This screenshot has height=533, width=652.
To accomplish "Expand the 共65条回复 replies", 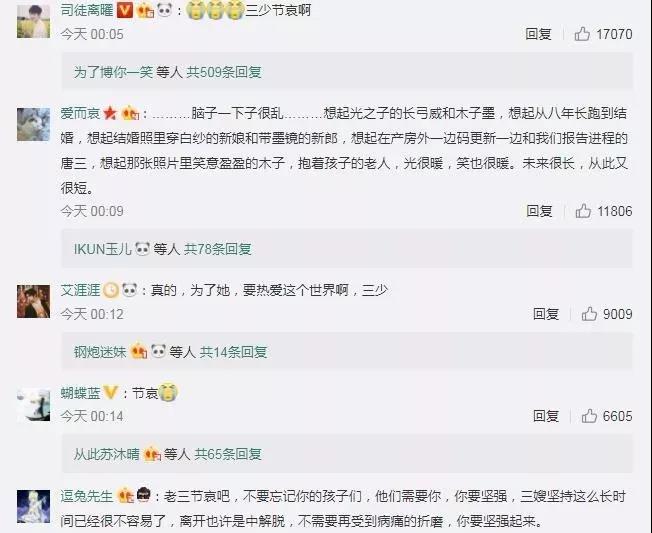I will [228, 454].
